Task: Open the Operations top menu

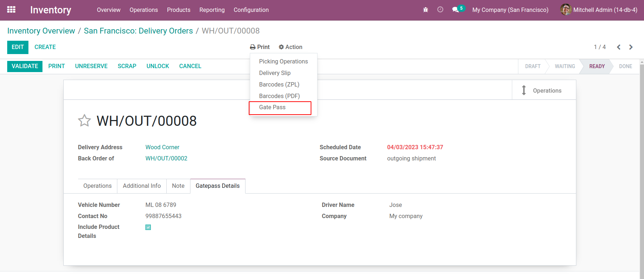Action: click(x=144, y=10)
